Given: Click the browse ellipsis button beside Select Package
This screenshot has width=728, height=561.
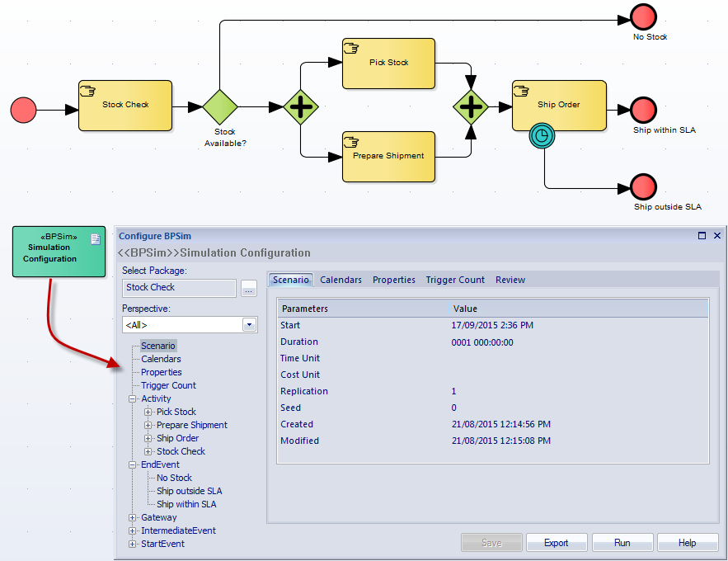Looking at the screenshot, I should (x=249, y=288).
